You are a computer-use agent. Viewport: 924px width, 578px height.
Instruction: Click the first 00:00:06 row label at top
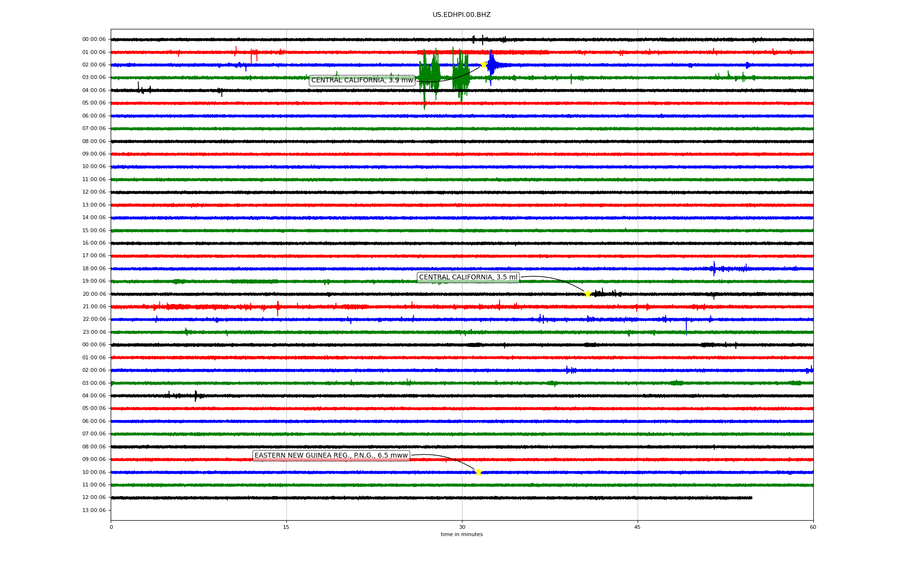click(x=94, y=39)
